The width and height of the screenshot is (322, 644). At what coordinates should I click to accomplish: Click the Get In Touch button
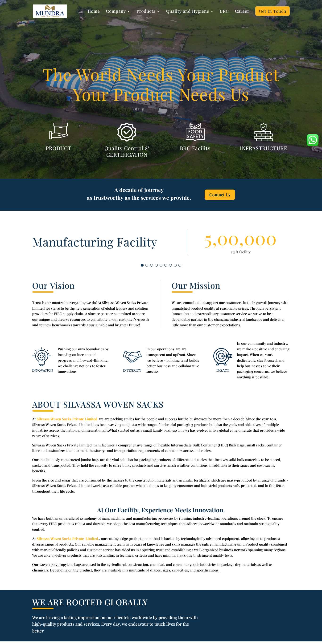coord(272,11)
